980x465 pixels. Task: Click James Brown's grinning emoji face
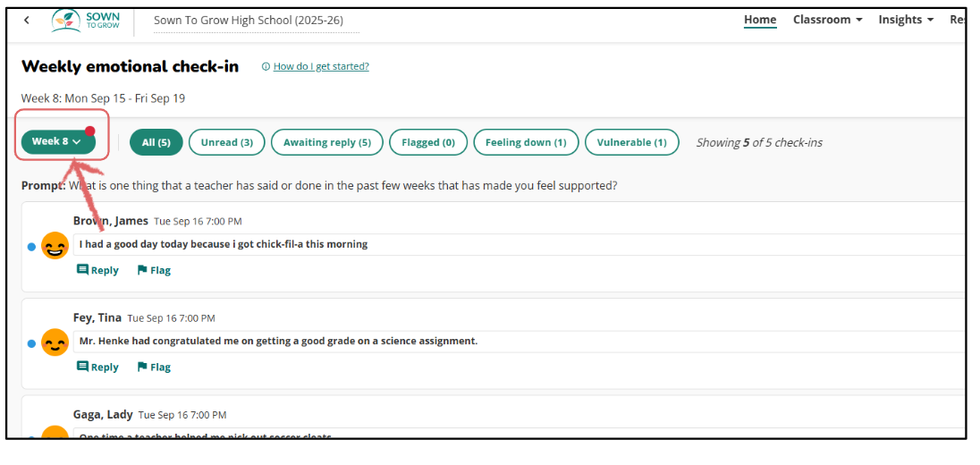[x=55, y=246]
